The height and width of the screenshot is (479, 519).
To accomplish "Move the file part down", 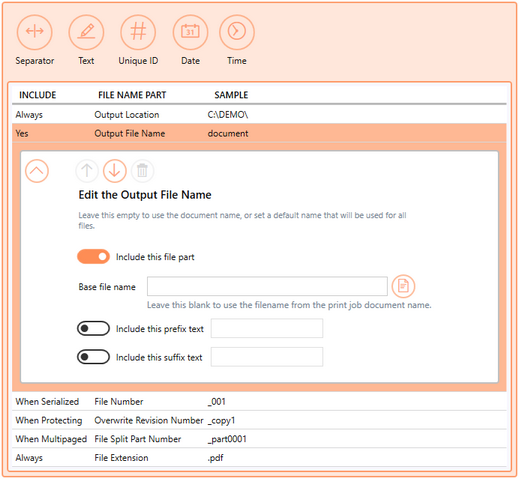I will pyautogui.click(x=115, y=171).
